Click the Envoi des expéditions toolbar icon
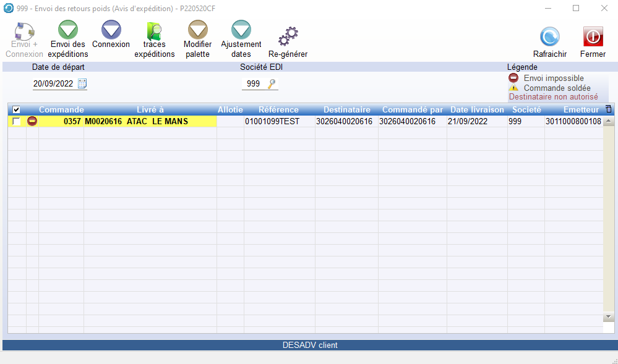 tap(67, 30)
